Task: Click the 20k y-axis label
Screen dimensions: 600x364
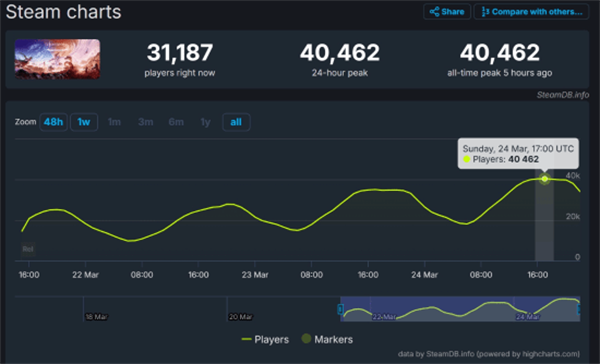Action: coord(573,217)
